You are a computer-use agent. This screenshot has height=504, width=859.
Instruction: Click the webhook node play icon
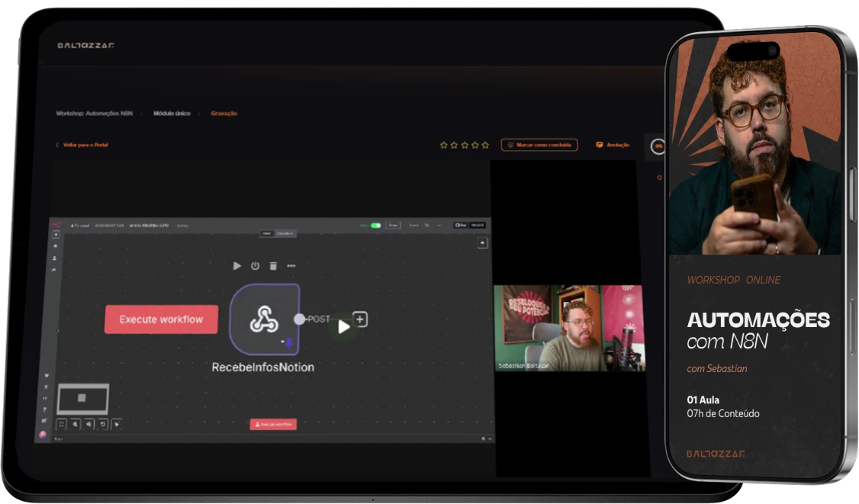click(236, 265)
